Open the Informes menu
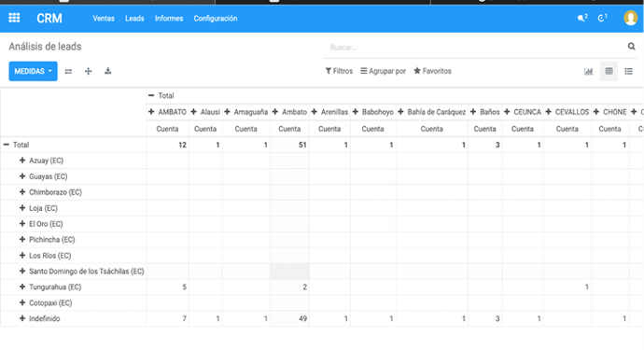Image resolution: width=644 pixels, height=350 pixels. pos(169,19)
